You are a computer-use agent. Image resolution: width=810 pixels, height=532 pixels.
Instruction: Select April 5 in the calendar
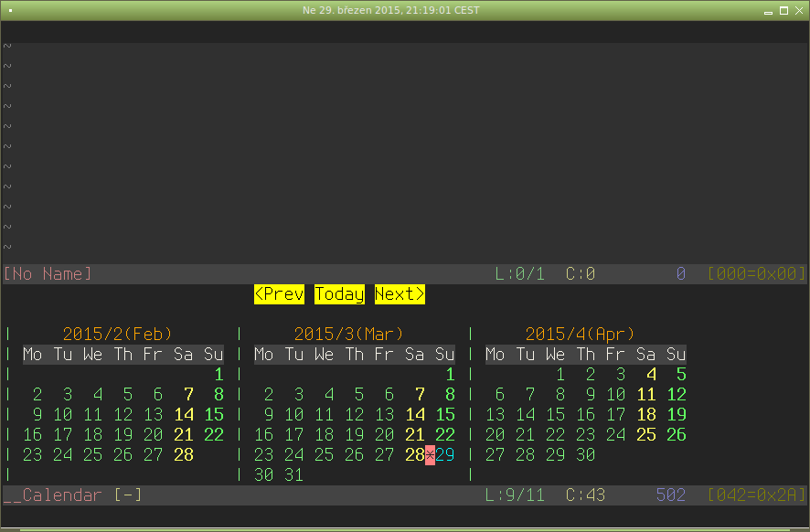click(681, 375)
